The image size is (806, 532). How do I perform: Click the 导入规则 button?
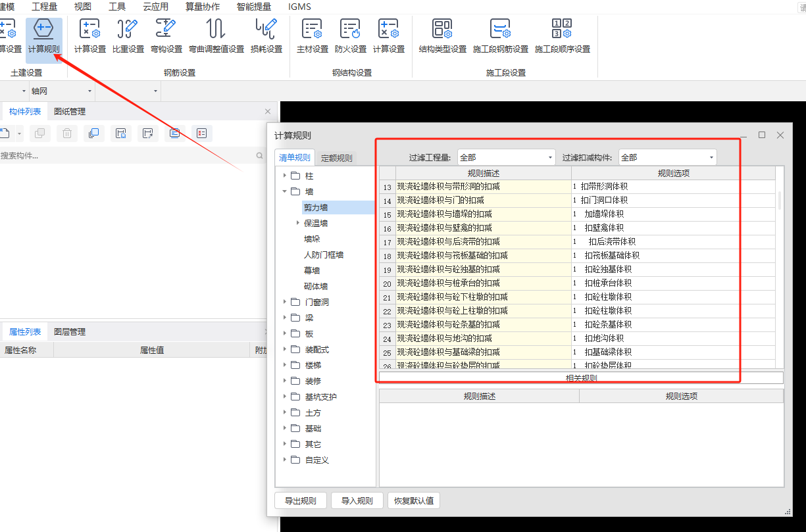pyautogui.click(x=357, y=500)
